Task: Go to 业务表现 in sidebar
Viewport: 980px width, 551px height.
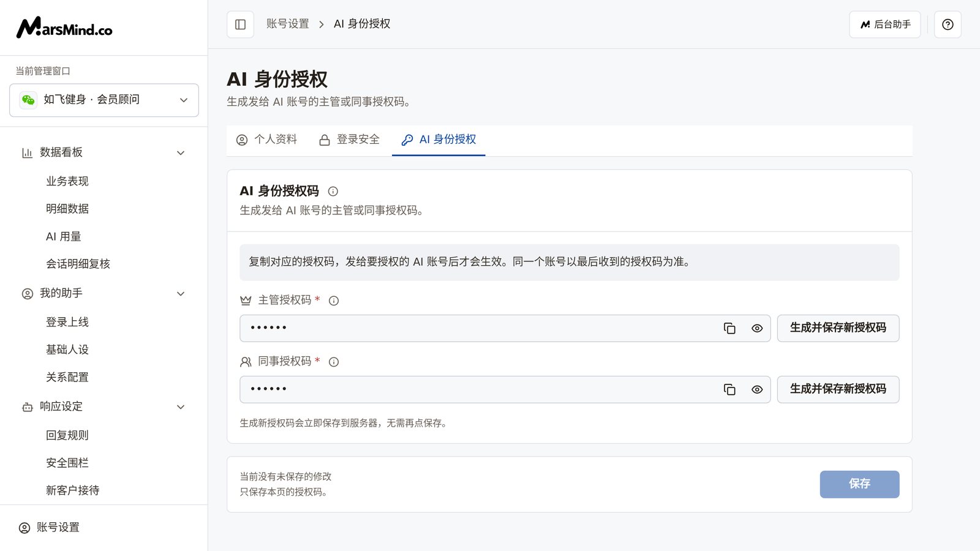Action: click(67, 181)
